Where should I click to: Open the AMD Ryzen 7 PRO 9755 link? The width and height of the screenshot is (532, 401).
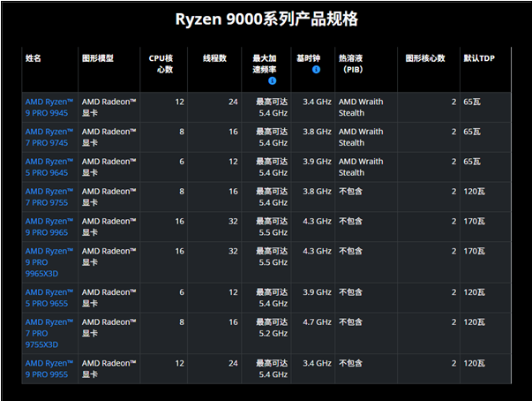coord(49,197)
